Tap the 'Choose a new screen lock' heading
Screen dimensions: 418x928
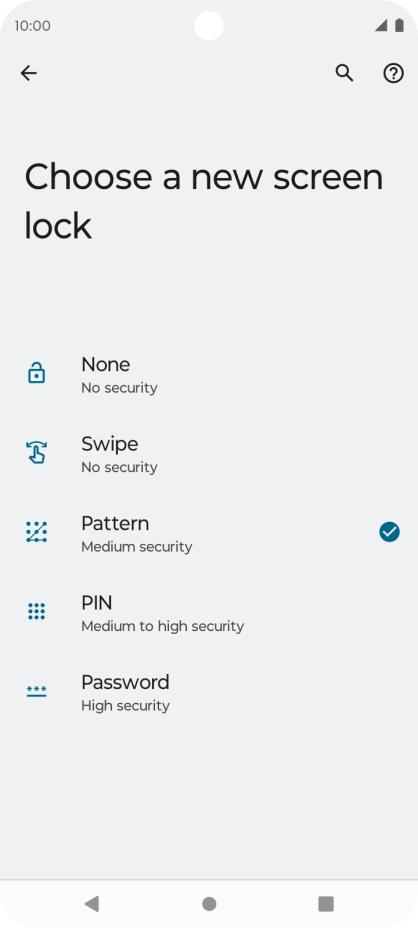coord(204,201)
